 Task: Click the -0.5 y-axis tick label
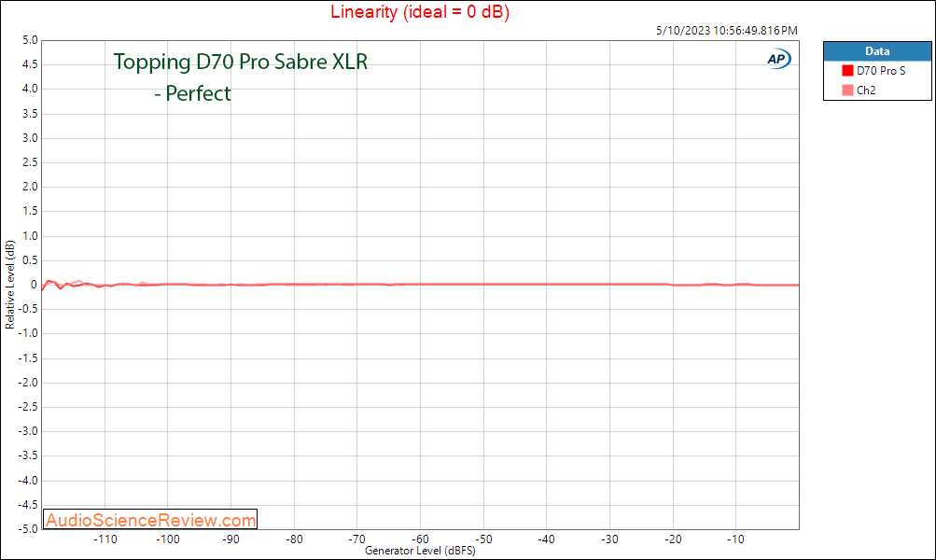tap(27, 309)
